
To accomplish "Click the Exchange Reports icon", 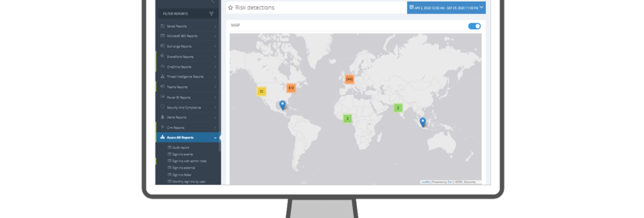I will pos(163,46).
